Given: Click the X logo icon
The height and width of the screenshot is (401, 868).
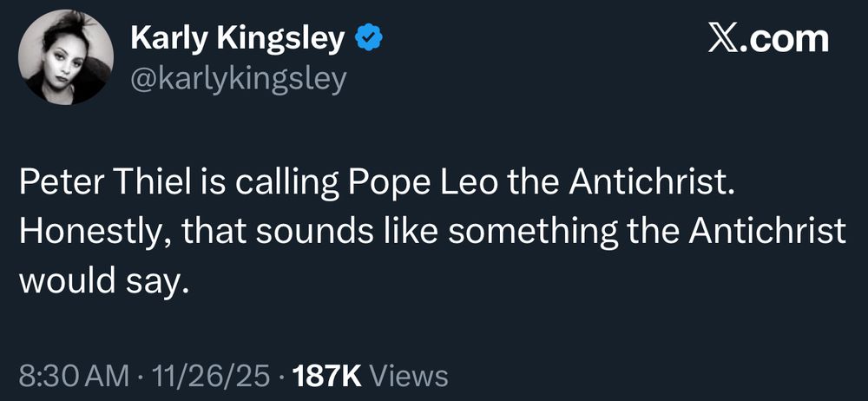Looking at the screenshot, I should pyautogui.click(x=723, y=40).
